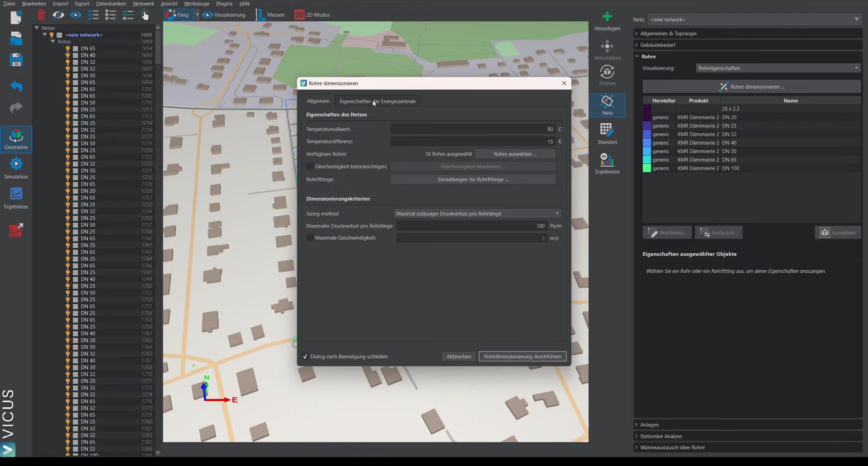Collapse the Rohre tree node
This screenshot has width=868, height=466.
point(53,42)
